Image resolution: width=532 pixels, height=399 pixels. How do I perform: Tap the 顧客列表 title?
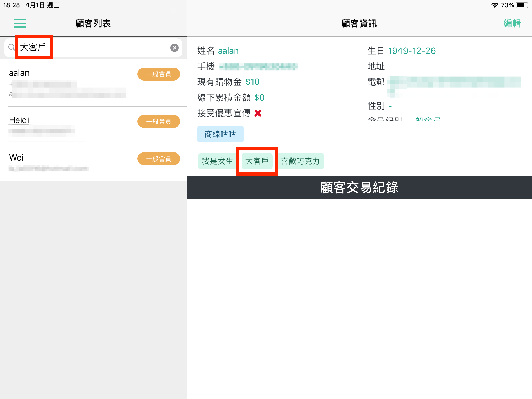pos(93,23)
